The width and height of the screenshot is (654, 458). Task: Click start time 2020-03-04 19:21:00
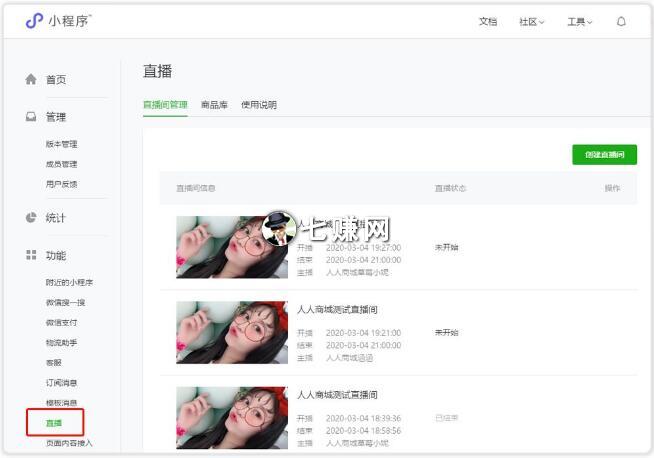(363, 333)
